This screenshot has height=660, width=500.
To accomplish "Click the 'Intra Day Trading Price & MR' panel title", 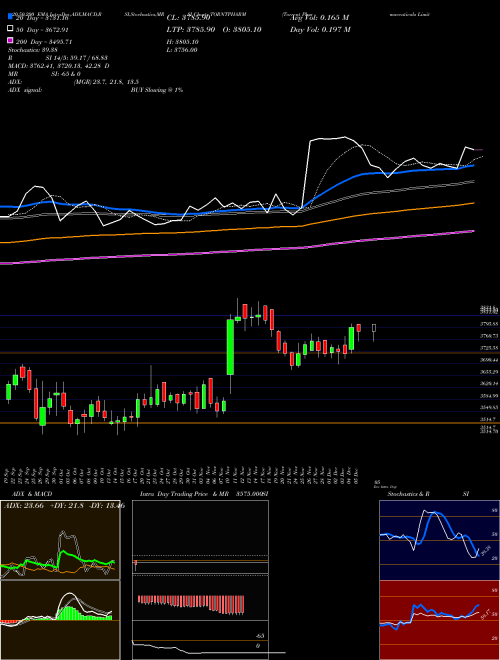I will tap(184, 494).
